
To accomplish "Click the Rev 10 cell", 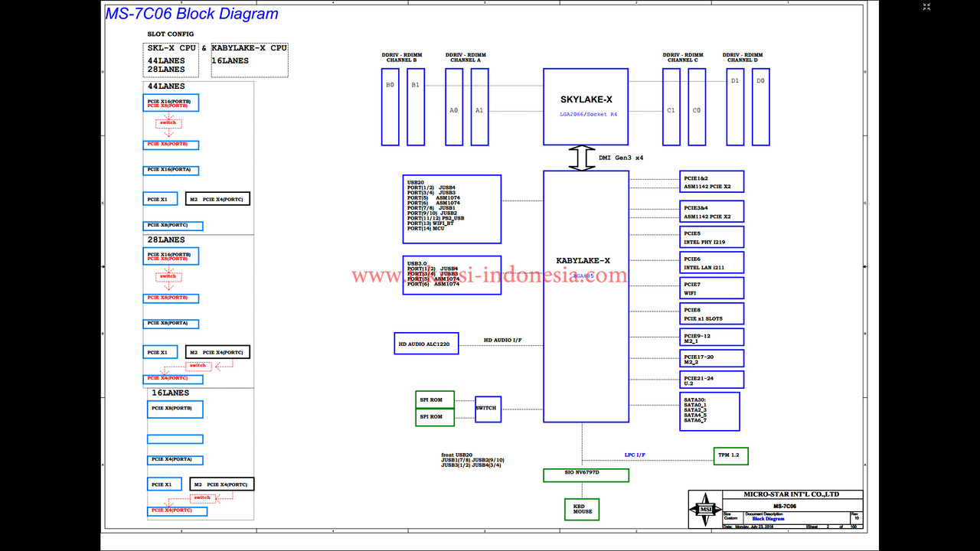I will click(x=857, y=517).
